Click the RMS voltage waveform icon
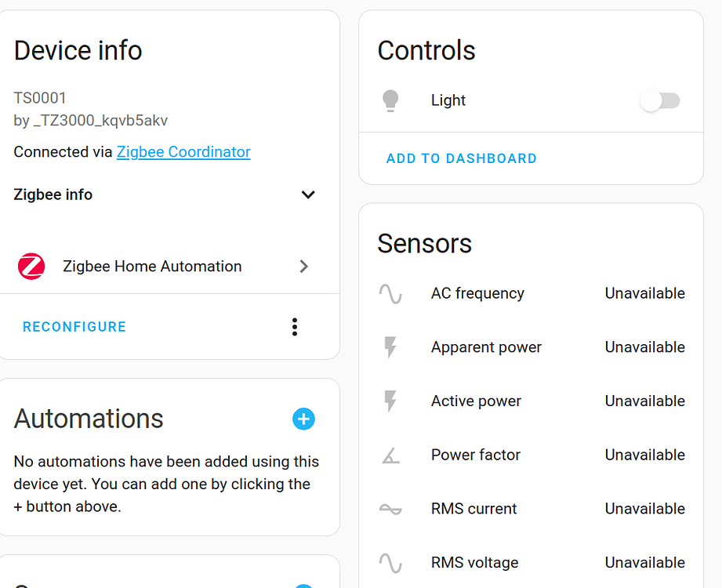This screenshot has height=588, width=722. (x=392, y=562)
